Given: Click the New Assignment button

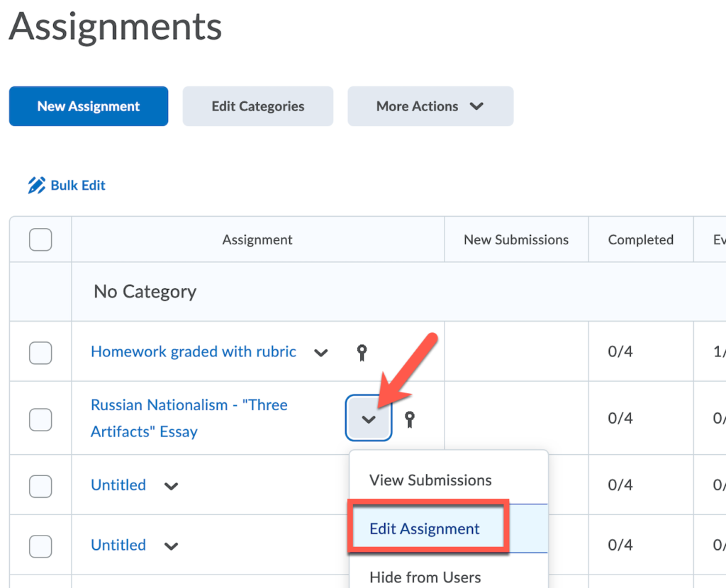Looking at the screenshot, I should 88,106.
